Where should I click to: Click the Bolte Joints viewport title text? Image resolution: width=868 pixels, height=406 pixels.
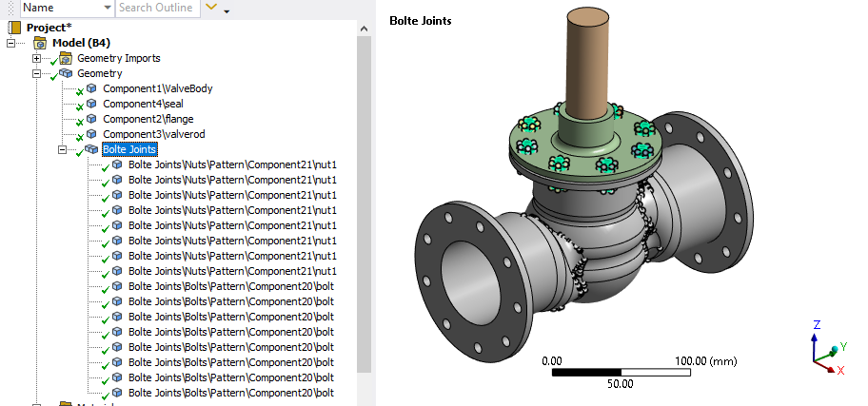coord(420,21)
